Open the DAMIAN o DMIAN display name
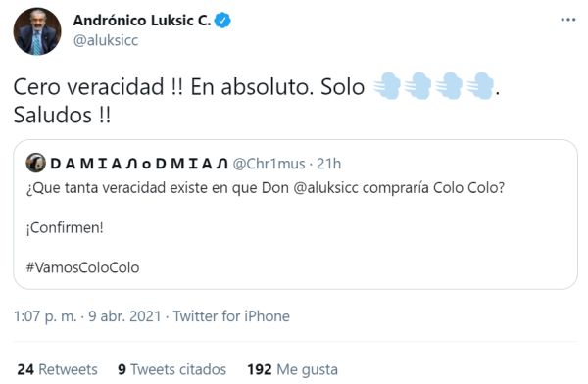Screen dimensions: 588x384 click(139, 164)
